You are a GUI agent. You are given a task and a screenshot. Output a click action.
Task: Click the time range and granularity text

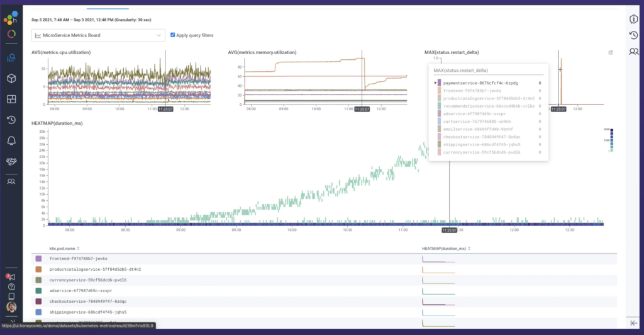point(91,20)
